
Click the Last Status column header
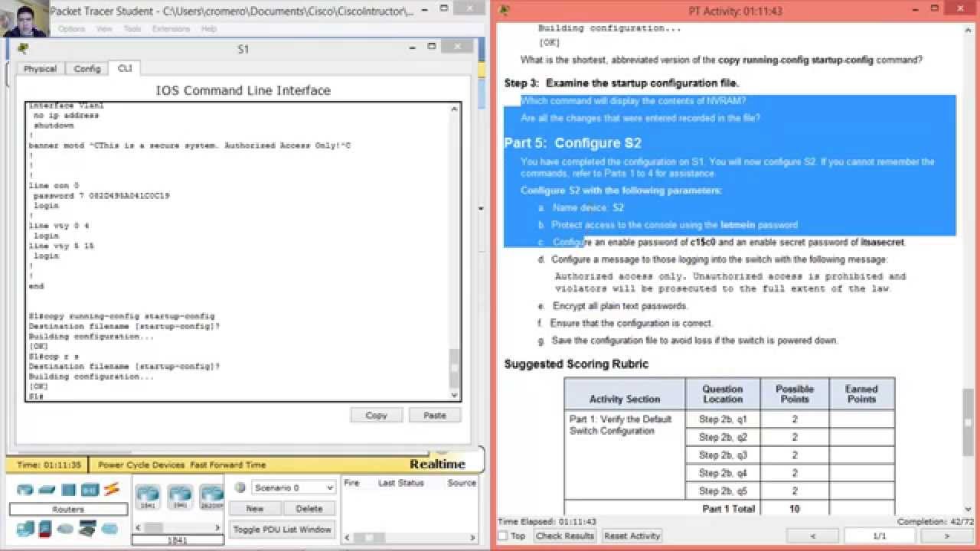pos(401,483)
